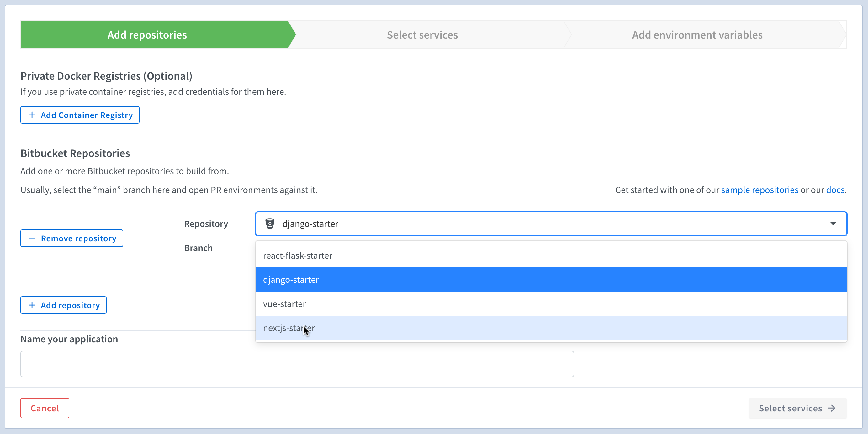The width and height of the screenshot is (868, 434).
Task: Remove the current repository entry
Action: 71,238
